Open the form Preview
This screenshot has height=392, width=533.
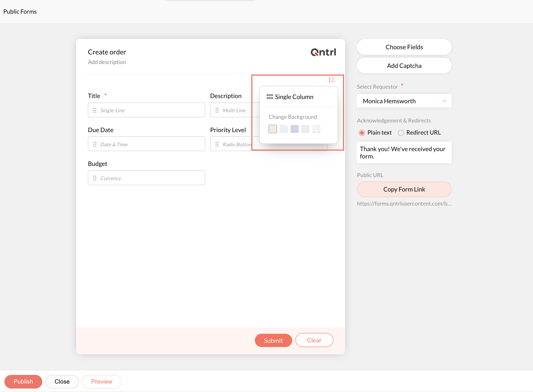[101, 382]
